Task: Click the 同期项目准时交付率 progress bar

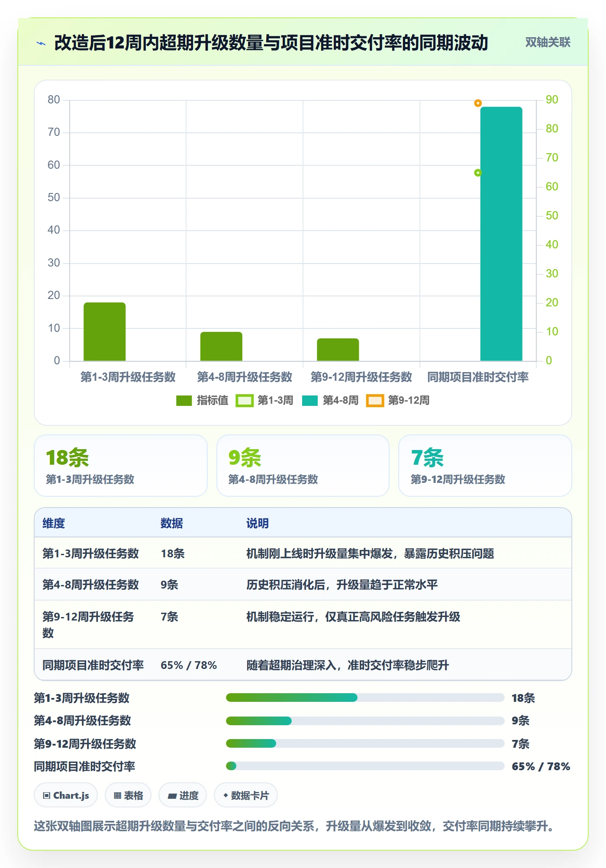Action: 365,766
